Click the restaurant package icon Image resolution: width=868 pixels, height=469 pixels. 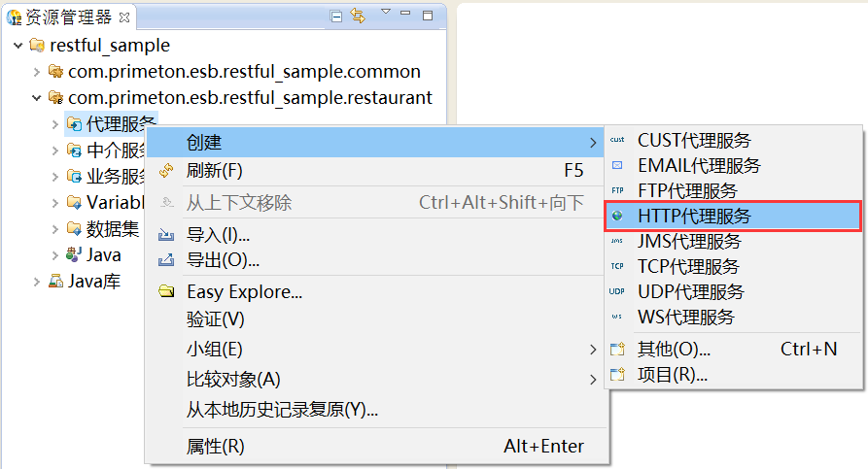pos(55,97)
